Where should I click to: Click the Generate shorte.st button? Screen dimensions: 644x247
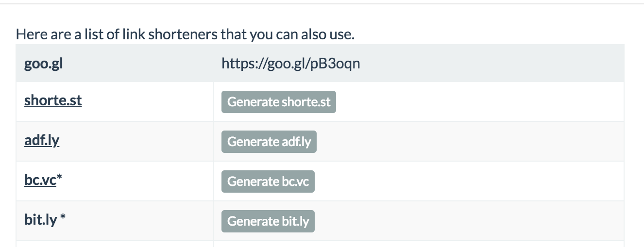pos(279,102)
